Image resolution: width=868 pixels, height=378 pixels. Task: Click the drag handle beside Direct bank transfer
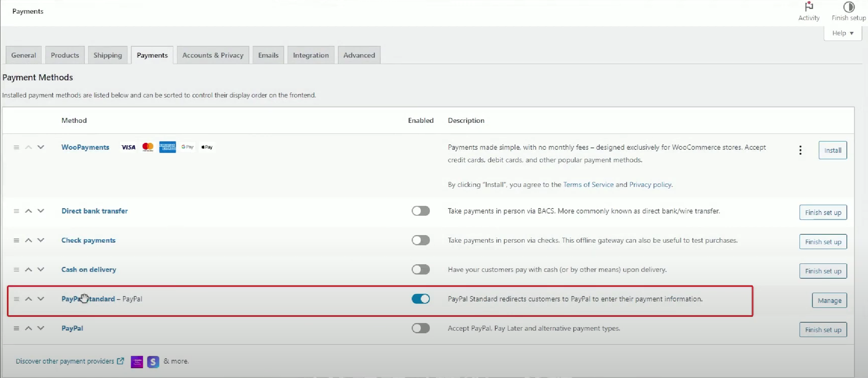[x=16, y=211]
